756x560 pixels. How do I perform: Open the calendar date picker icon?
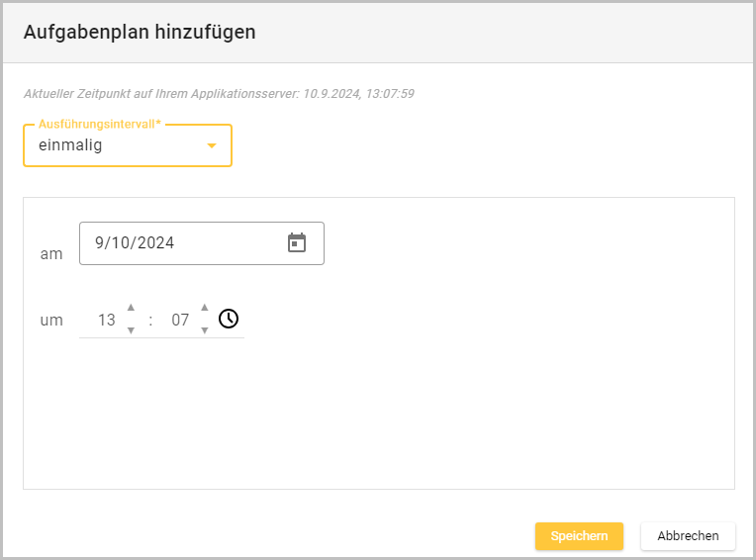point(297,242)
